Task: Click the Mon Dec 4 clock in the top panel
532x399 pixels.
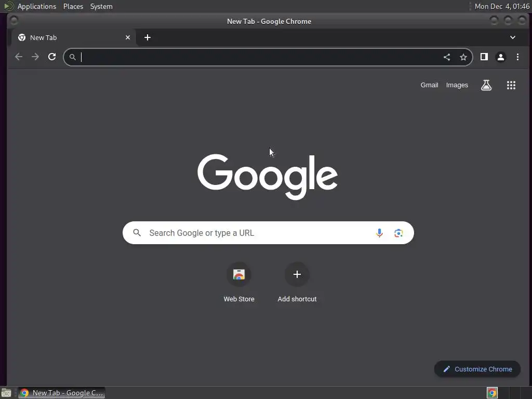Action: tap(502, 6)
